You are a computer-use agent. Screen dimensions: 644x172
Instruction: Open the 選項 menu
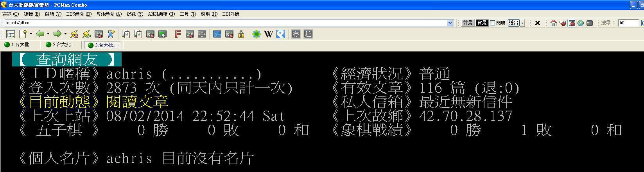pyautogui.click(x=53, y=14)
